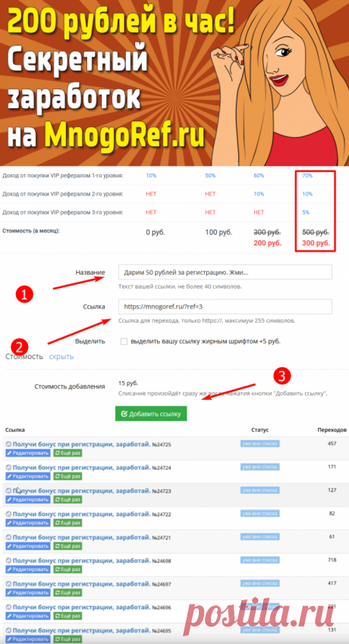Open the 'Получи бонус при регистрации' link №24698

coord(81,560)
